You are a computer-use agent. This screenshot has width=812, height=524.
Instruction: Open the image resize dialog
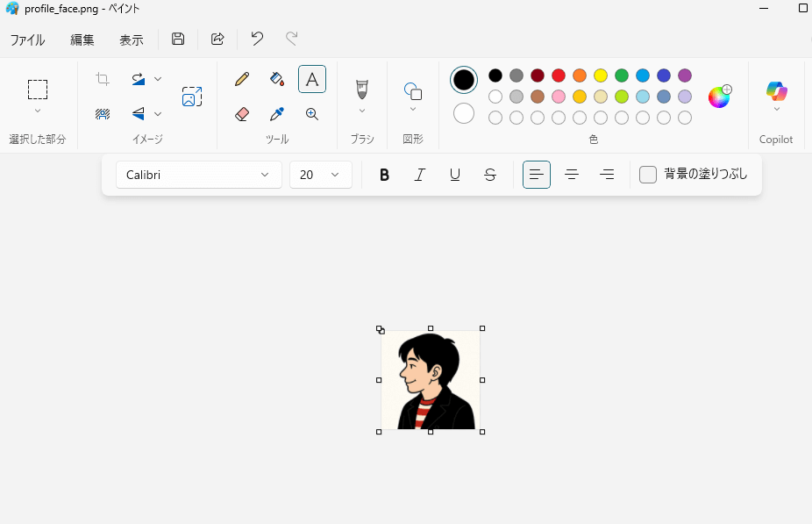[192, 97]
